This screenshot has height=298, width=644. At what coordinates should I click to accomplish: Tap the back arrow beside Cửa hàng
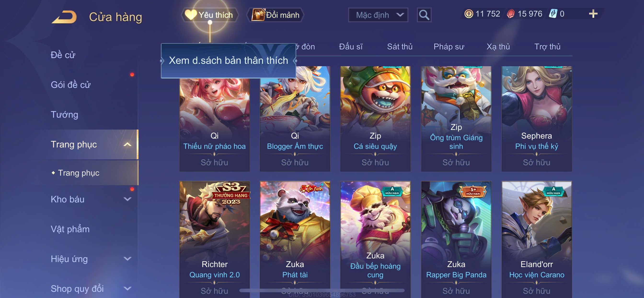pos(64,17)
